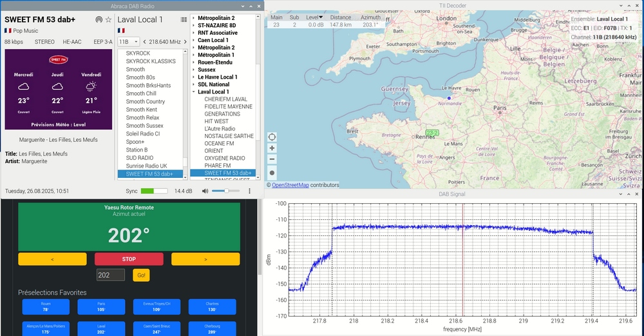Choose the Chartres 130° preset
The image size is (644, 336).
pyautogui.click(x=212, y=307)
